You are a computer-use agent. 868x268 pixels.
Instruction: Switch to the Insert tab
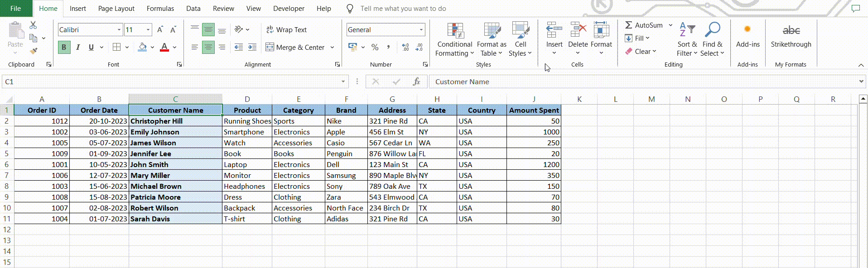tap(78, 8)
